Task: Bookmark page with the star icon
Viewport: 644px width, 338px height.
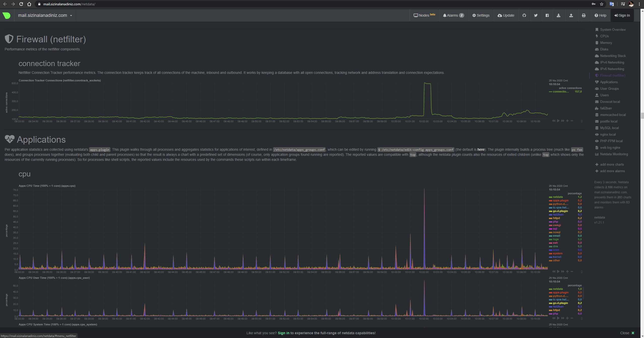Action: pos(601,4)
